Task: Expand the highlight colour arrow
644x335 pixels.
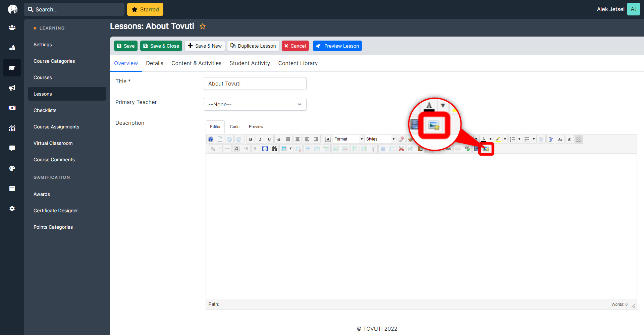Action: [x=505, y=139]
